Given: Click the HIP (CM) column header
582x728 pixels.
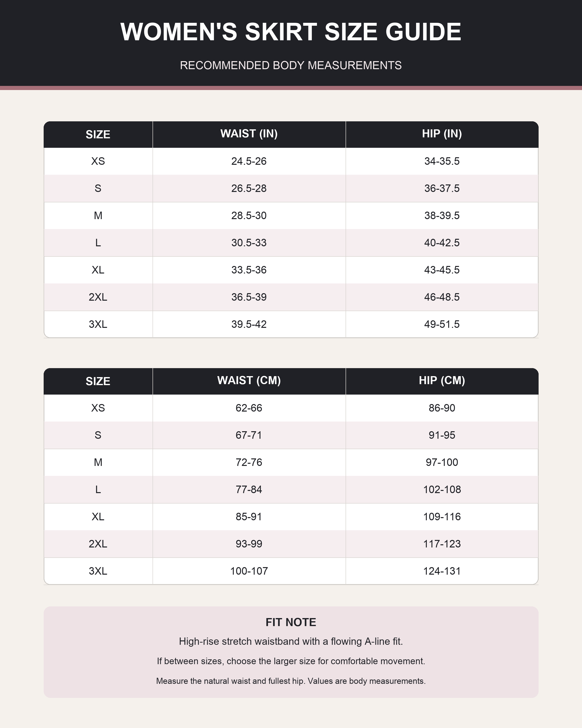Looking at the screenshot, I should point(442,381).
